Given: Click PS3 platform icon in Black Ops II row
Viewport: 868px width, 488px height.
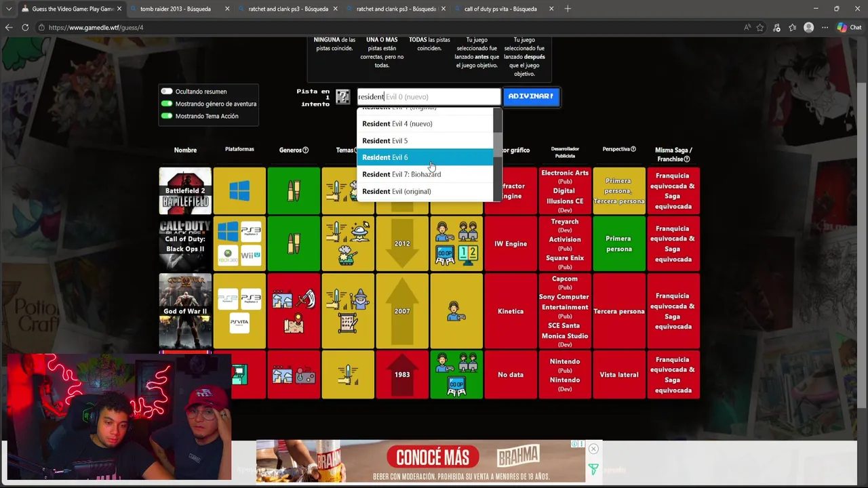Looking at the screenshot, I should click(251, 231).
